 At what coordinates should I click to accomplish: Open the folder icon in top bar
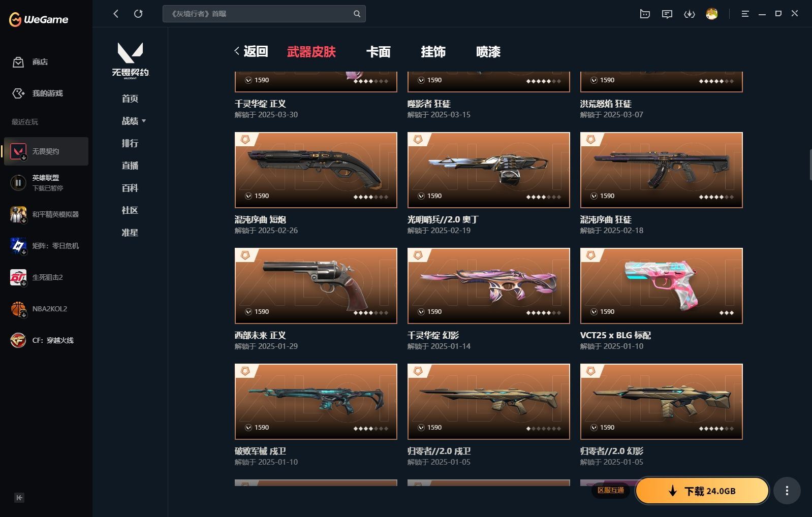coord(645,14)
